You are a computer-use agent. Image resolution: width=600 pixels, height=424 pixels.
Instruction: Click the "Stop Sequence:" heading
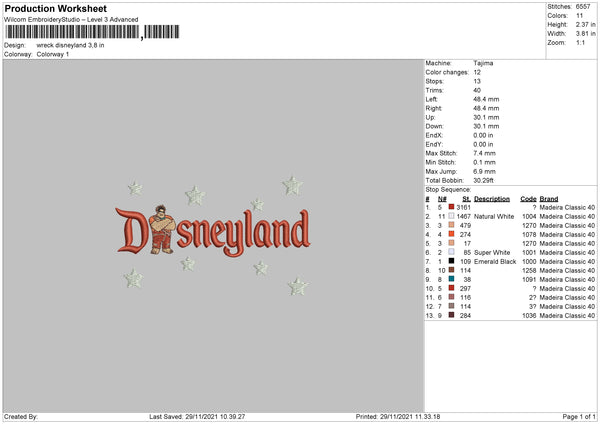[x=448, y=189]
